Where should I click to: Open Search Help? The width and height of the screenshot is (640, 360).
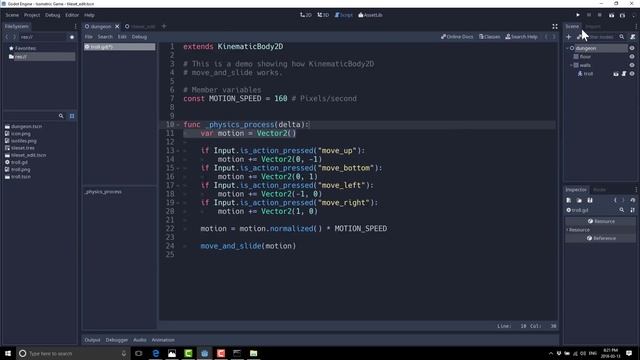coord(522,37)
